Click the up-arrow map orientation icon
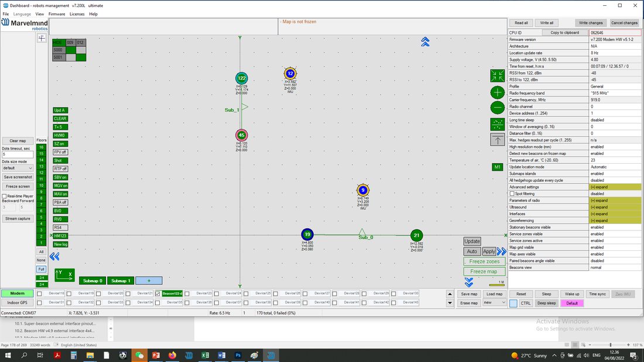This screenshot has height=362, width=644. [x=498, y=140]
